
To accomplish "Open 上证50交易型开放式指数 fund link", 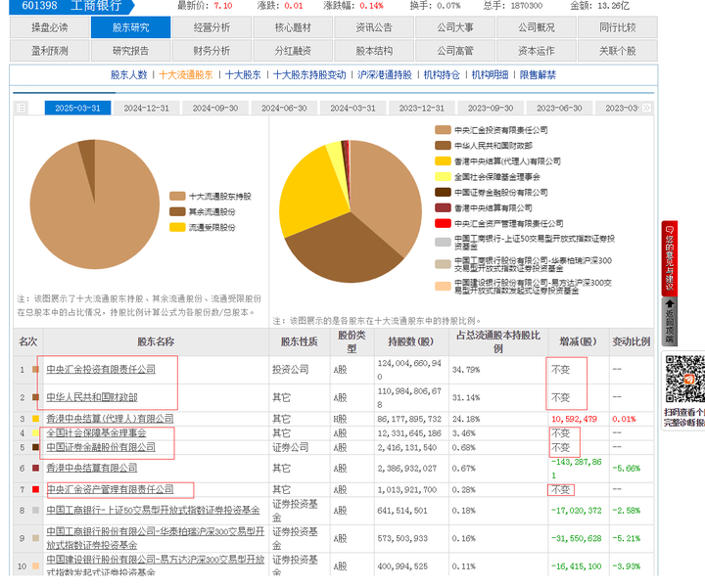I will click(x=154, y=511).
